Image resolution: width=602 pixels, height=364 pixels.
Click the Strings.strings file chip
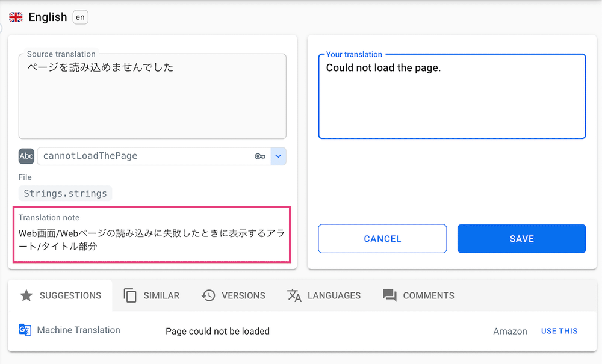64,193
